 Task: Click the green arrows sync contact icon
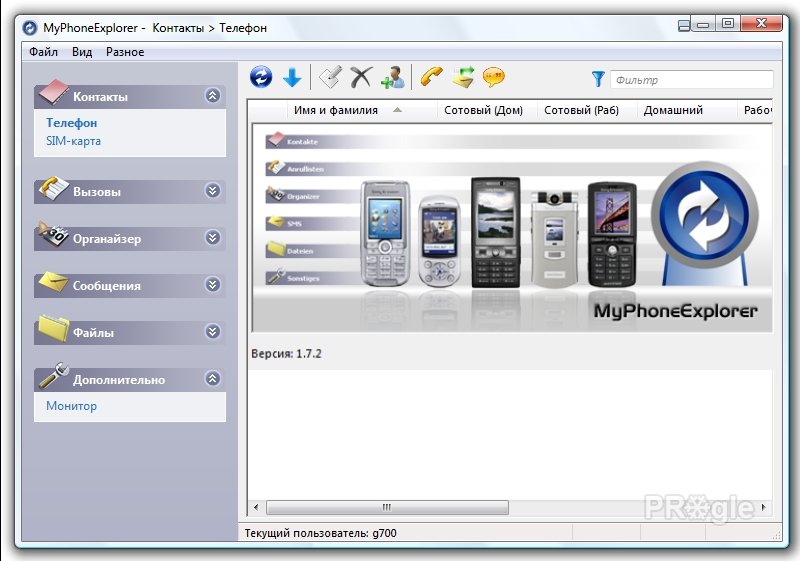(x=463, y=78)
